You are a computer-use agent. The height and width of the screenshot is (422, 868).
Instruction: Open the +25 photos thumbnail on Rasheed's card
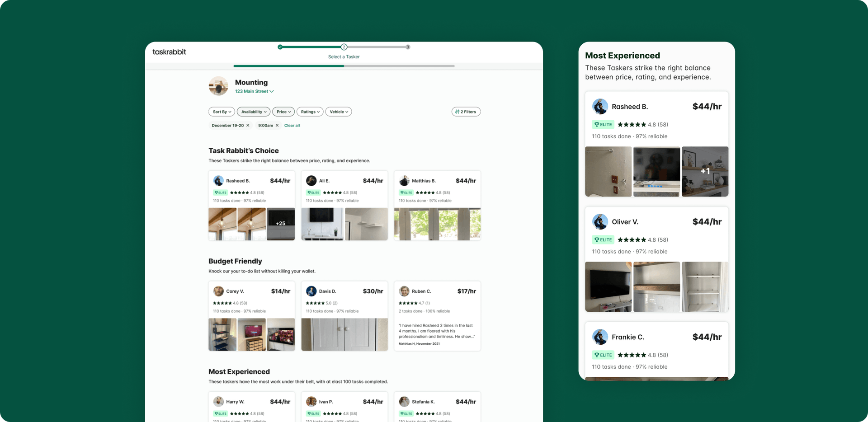pos(281,224)
